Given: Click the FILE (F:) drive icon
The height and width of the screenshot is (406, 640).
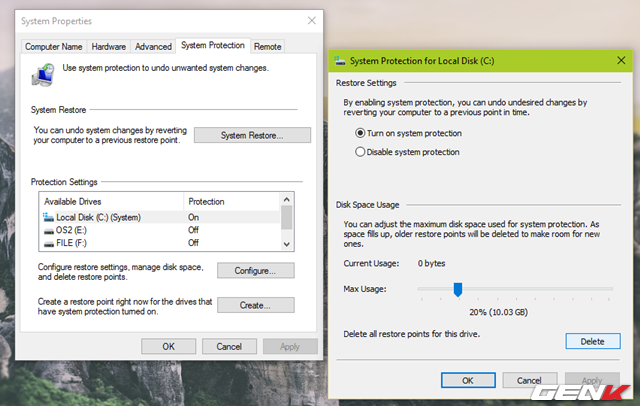Looking at the screenshot, I should point(47,243).
